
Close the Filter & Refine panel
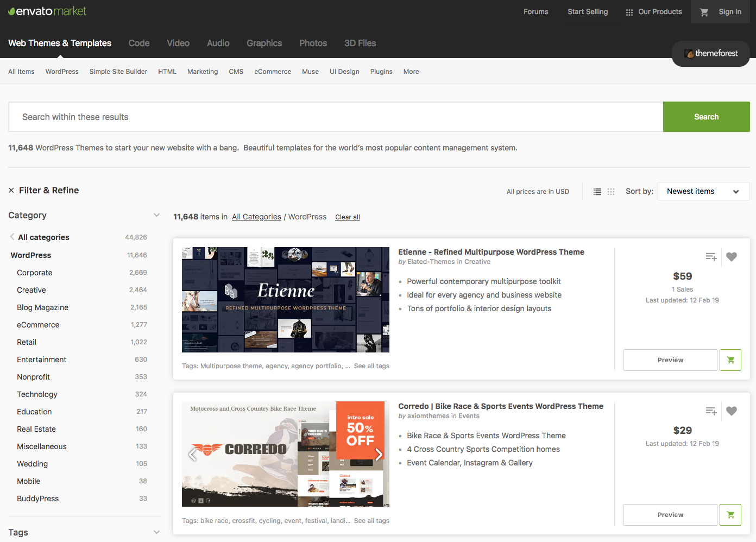(11, 191)
